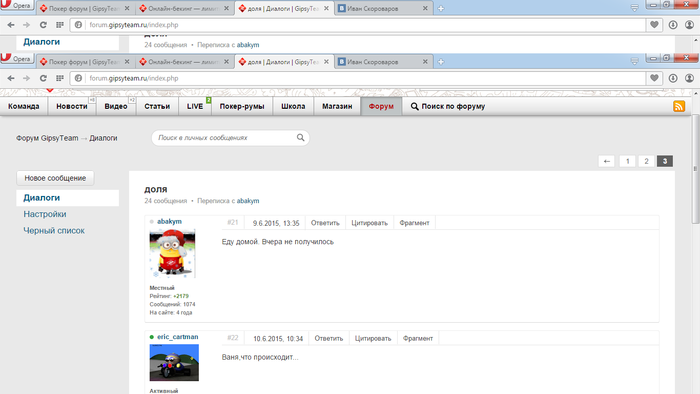Open the 'Покер-румы' site menu
The height and width of the screenshot is (394, 700).
coord(242,106)
